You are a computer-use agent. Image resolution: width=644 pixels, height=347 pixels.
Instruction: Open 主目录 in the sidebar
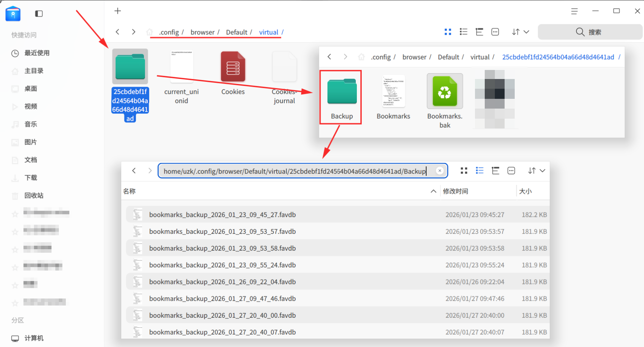(x=34, y=71)
